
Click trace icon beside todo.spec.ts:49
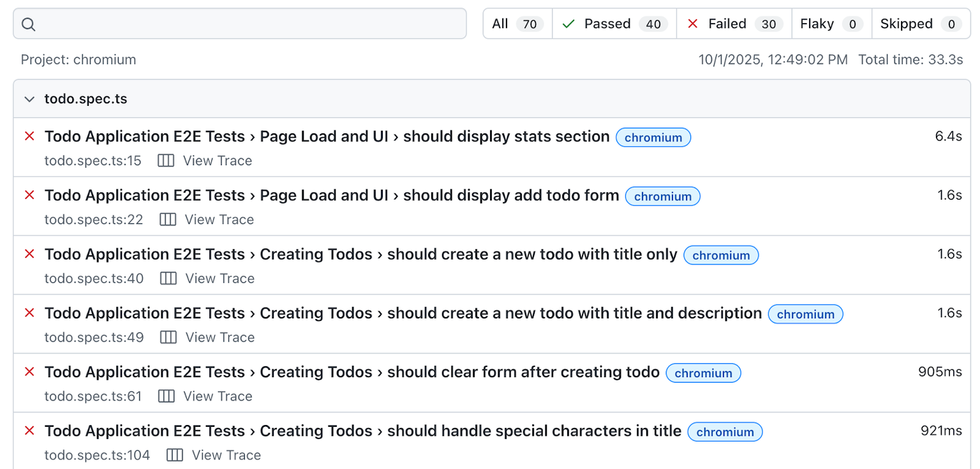tap(168, 337)
